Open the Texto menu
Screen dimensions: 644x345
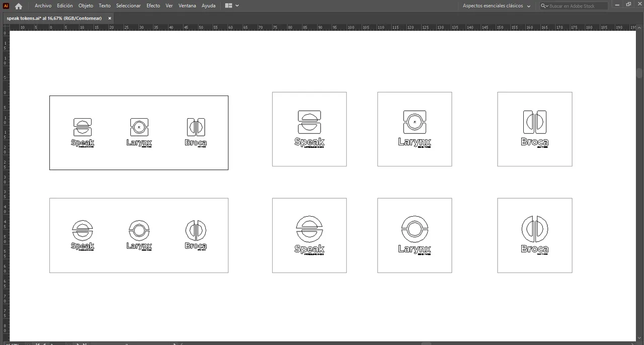[105, 6]
